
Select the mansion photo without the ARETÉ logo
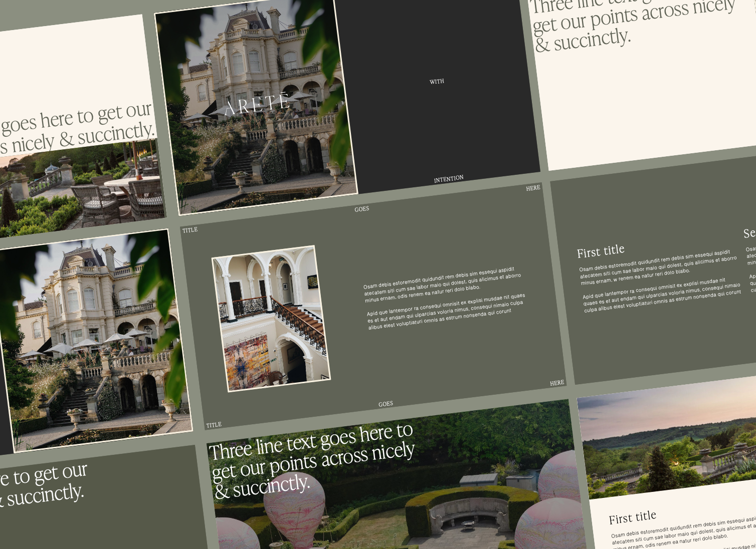(x=95, y=341)
